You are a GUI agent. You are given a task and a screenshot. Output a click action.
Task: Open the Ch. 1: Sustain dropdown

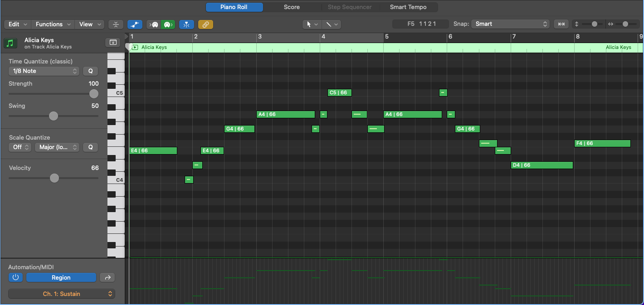[62, 293]
